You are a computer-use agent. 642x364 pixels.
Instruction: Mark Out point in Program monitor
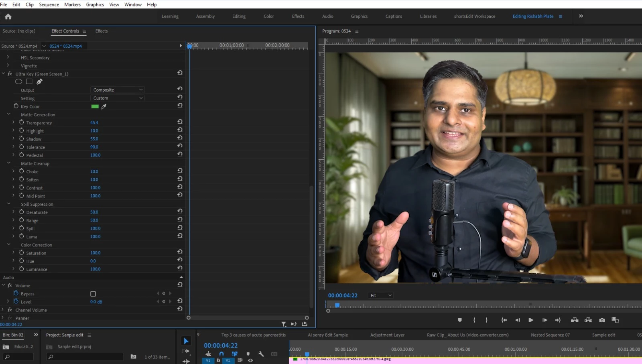pos(486,320)
